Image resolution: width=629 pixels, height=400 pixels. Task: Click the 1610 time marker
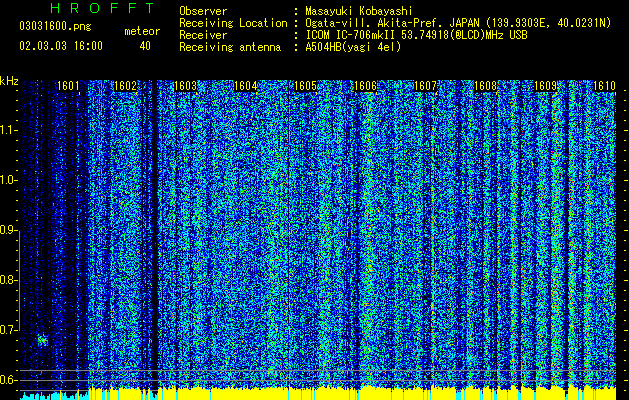point(605,86)
